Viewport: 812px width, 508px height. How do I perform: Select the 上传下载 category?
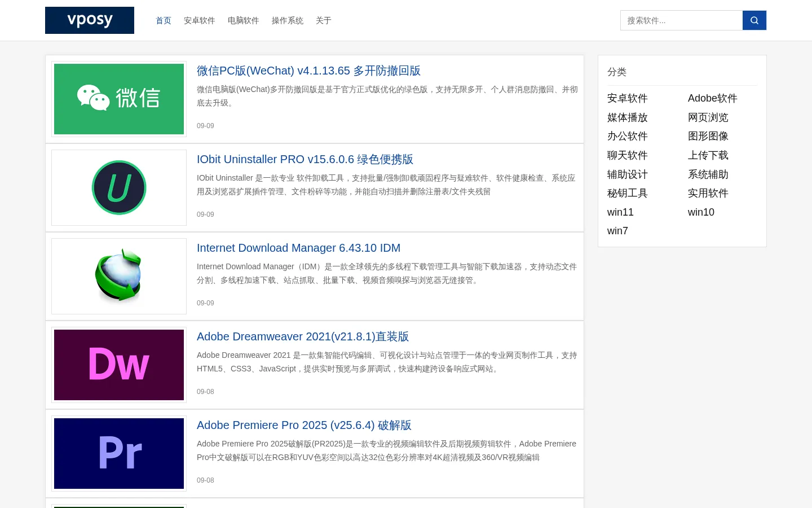click(708, 155)
